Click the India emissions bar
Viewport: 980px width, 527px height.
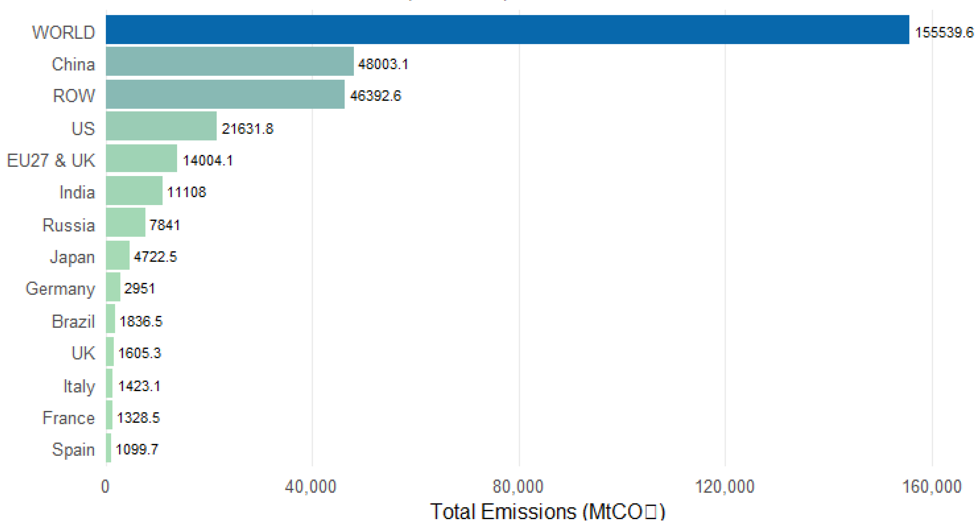pos(134,190)
